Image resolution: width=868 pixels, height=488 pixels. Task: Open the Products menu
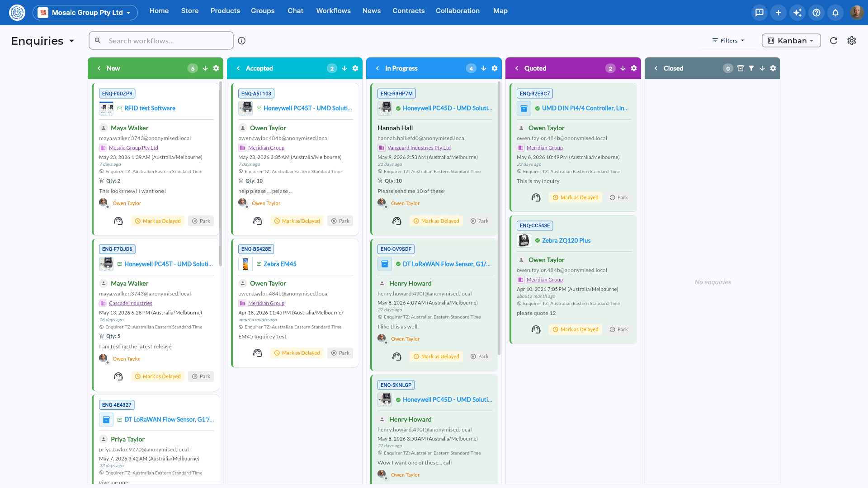coord(225,11)
